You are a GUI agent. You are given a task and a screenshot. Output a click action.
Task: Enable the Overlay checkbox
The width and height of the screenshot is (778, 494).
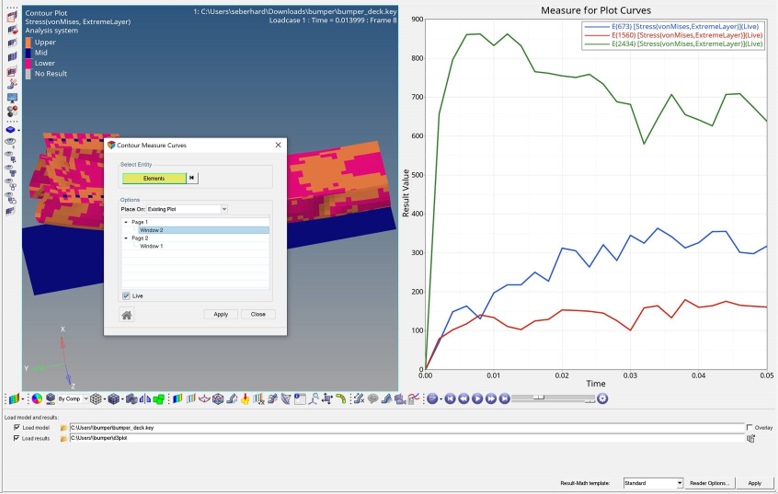pos(750,427)
